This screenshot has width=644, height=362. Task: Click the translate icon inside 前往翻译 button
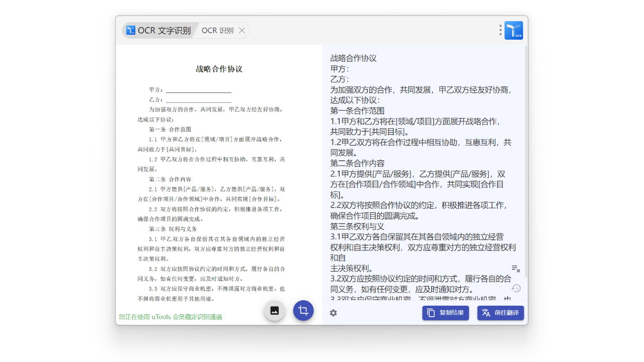pos(487,313)
